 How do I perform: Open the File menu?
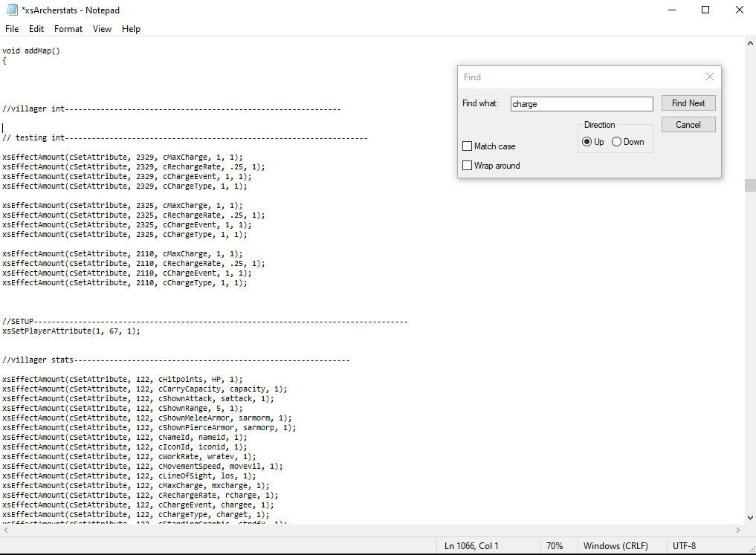point(12,29)
